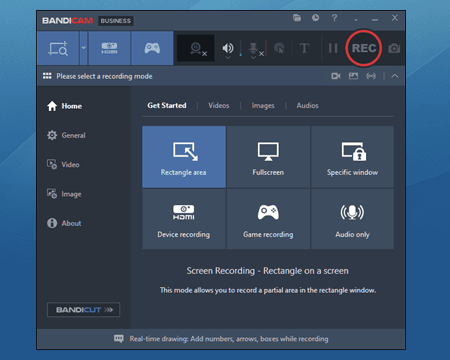Click the Real-time drawing tip text

coord(229,339)
